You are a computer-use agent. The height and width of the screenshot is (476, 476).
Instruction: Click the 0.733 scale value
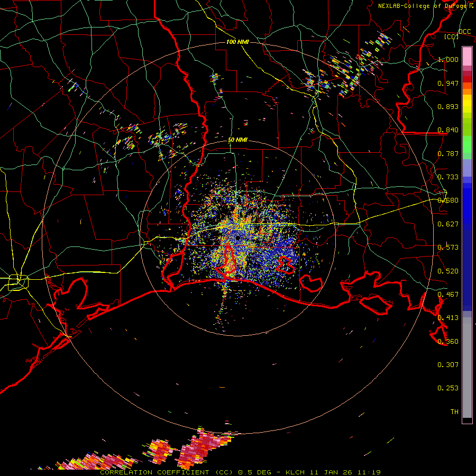[x=448, y=177]
